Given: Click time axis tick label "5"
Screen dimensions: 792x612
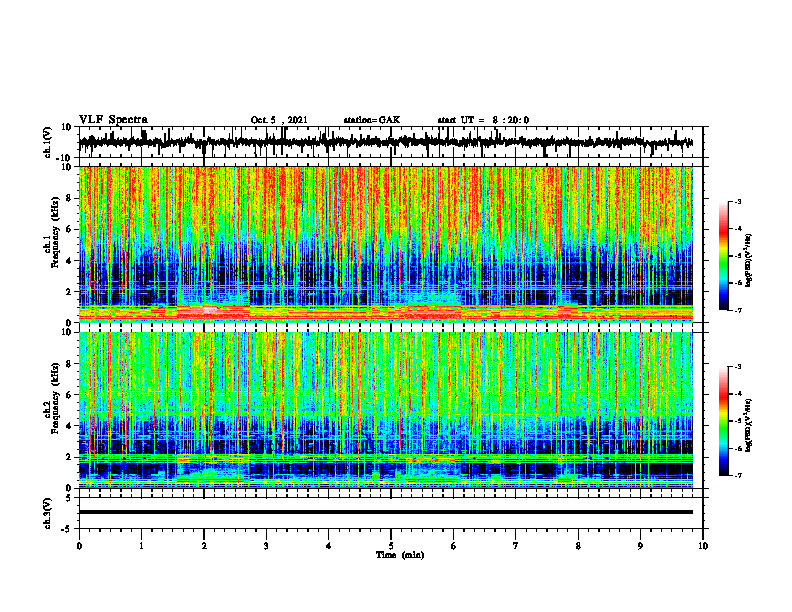Looking at the screenshot, I should (391, 546).
